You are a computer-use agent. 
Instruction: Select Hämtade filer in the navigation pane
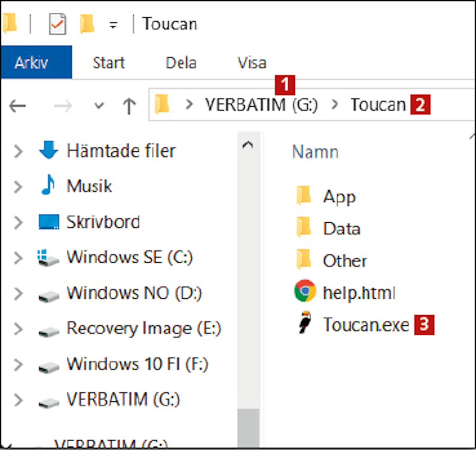[121, 151]
